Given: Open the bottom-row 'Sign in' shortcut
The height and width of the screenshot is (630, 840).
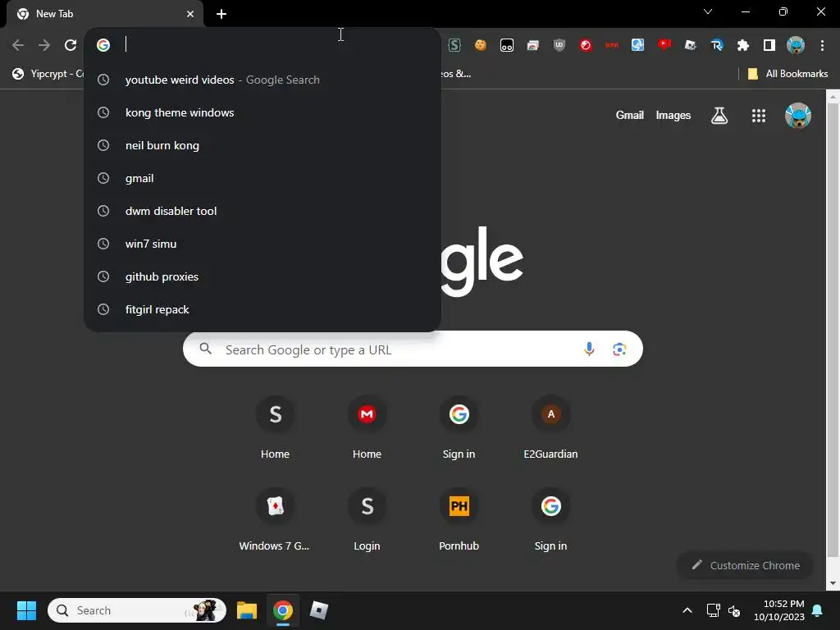Looking at the screenshot, I should point(550,519).
